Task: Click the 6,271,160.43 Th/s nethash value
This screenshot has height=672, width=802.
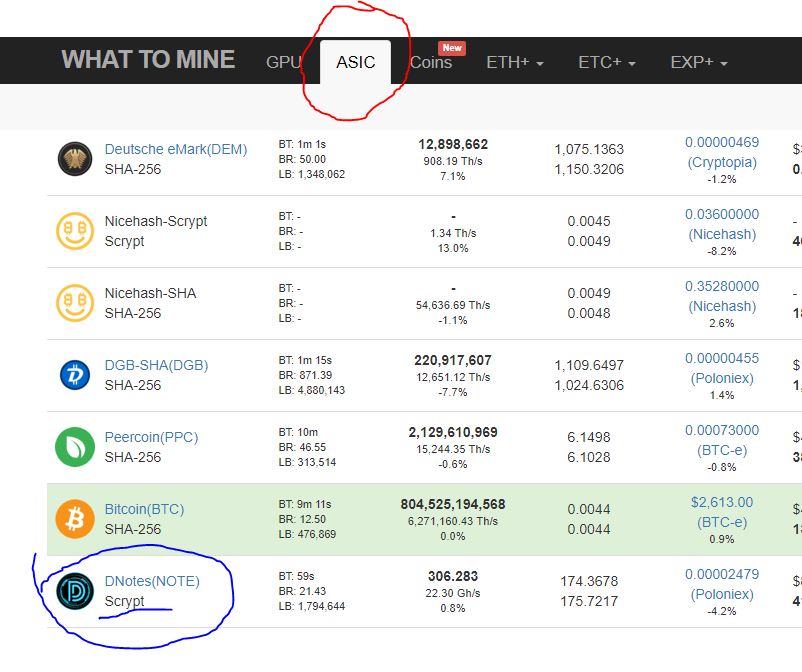Action: pyautogui.click(x=453, y=522)
